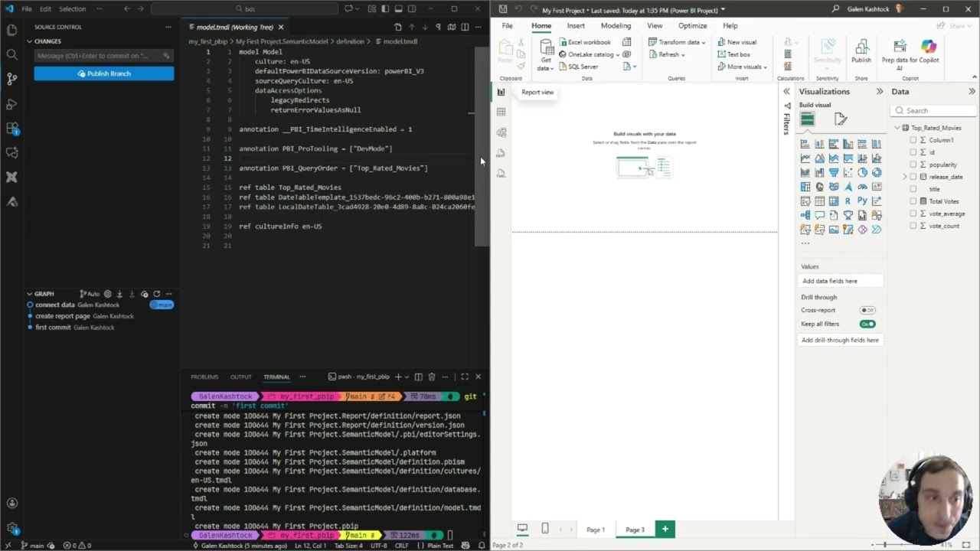Check the popularity field checkbox
Screen dimensions: 980x551
pyautogui.click(x=913, y=165)
